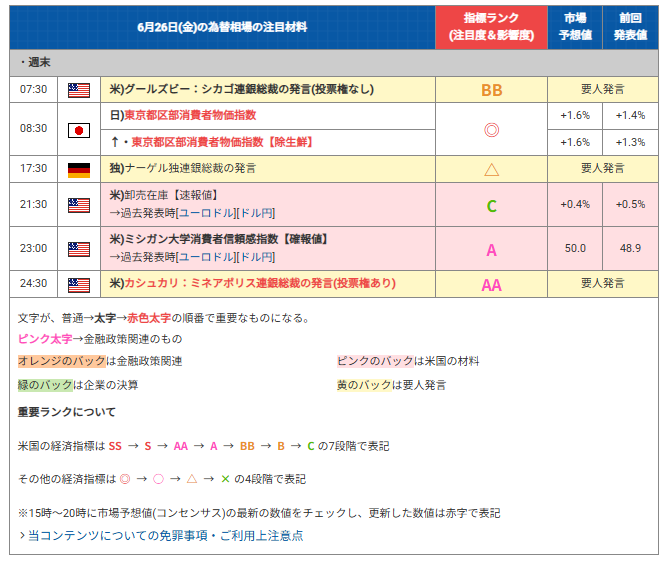
Task: Click the German flag in the 17:30 row
Action: [79, 170]
